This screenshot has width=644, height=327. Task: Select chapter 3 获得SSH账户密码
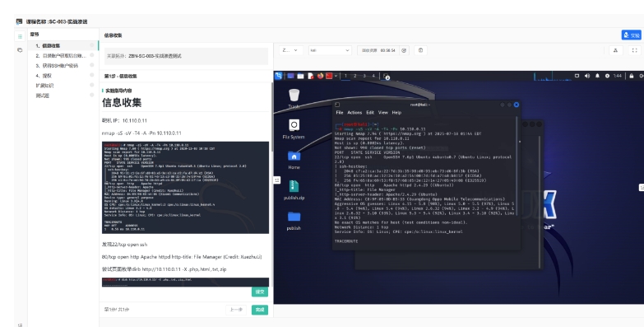click(x=57, y=65)
